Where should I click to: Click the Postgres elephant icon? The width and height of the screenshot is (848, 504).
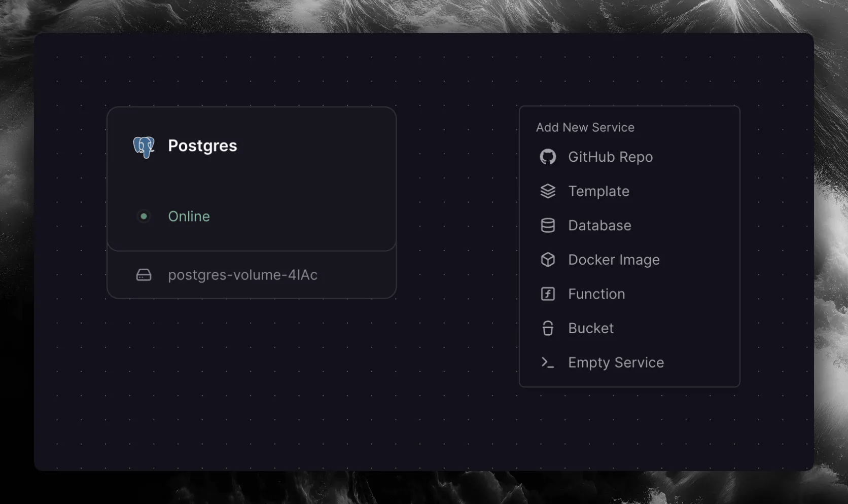144,147
